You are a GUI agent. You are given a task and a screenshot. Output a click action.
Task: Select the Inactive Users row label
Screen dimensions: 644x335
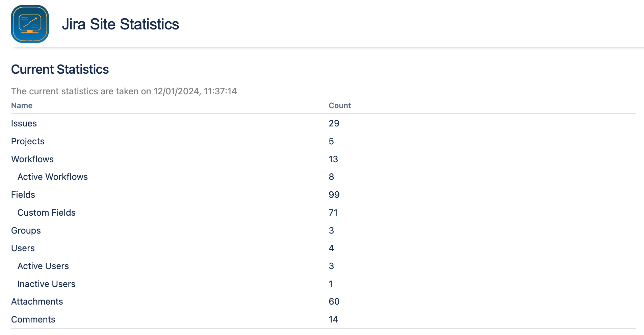tap(46, 284)
